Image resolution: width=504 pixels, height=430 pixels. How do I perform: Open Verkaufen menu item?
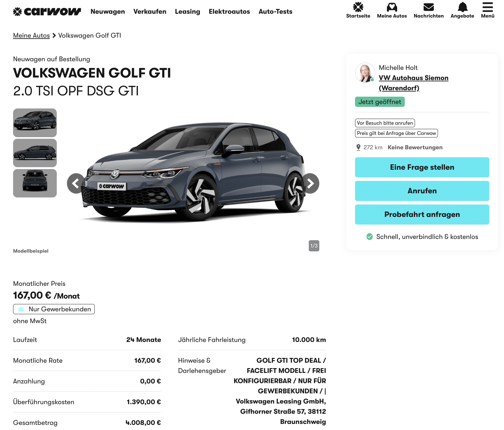pos(150,11)
